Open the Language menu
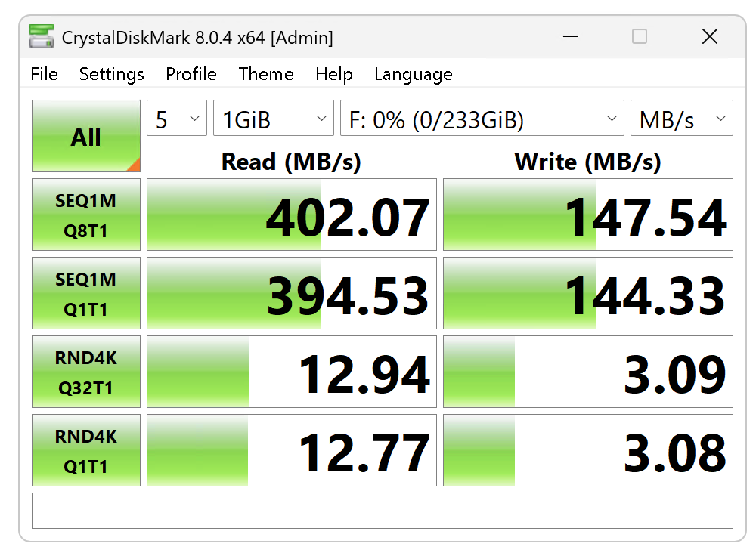 (x=413, y=74)
